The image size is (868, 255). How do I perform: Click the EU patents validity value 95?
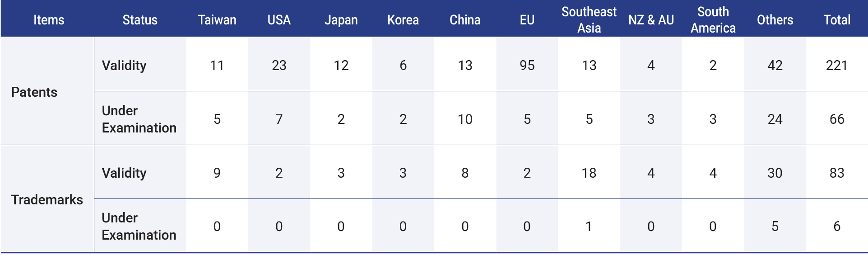point(527,66)
